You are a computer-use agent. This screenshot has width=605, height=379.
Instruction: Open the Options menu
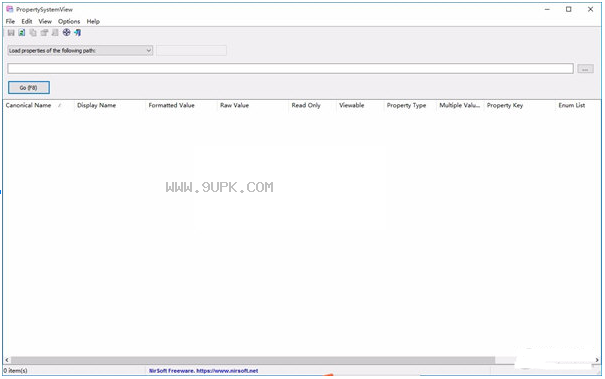click(x=69, y=22)
